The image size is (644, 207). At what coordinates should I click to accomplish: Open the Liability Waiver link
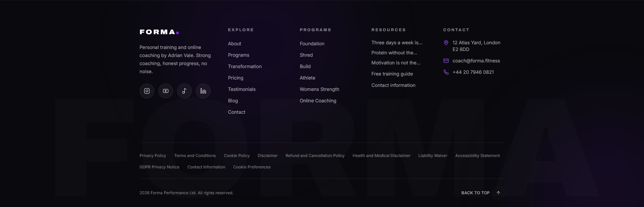point(433,156)
